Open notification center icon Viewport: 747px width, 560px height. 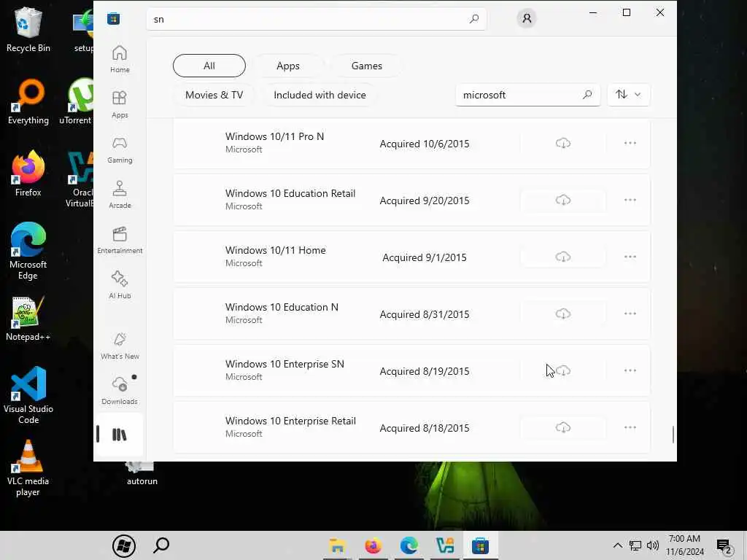724,546
